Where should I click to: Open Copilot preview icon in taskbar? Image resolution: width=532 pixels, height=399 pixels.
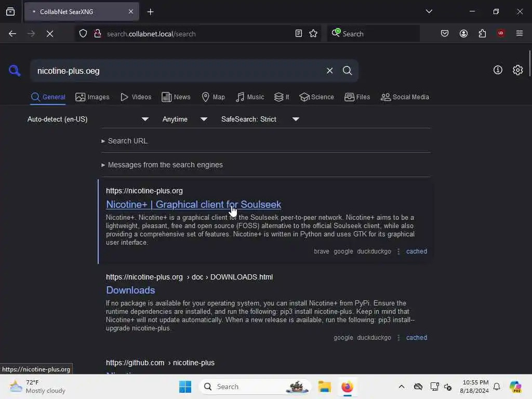(515, 387)
